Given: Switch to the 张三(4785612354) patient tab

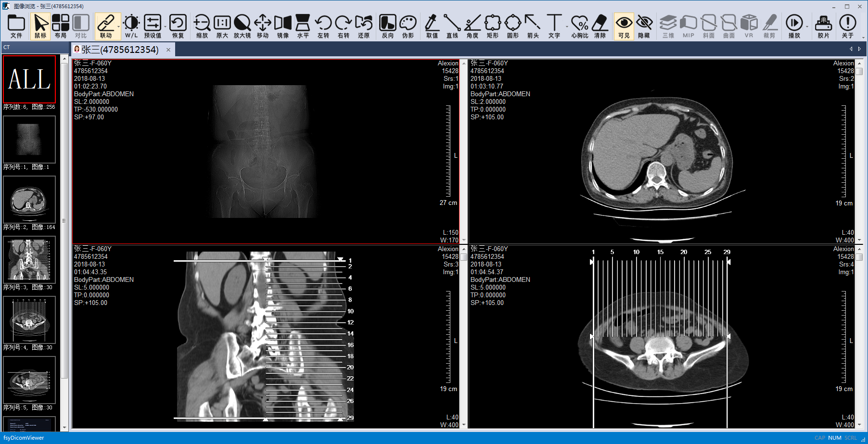Looking at the screenshot, I should pos(119,50).
